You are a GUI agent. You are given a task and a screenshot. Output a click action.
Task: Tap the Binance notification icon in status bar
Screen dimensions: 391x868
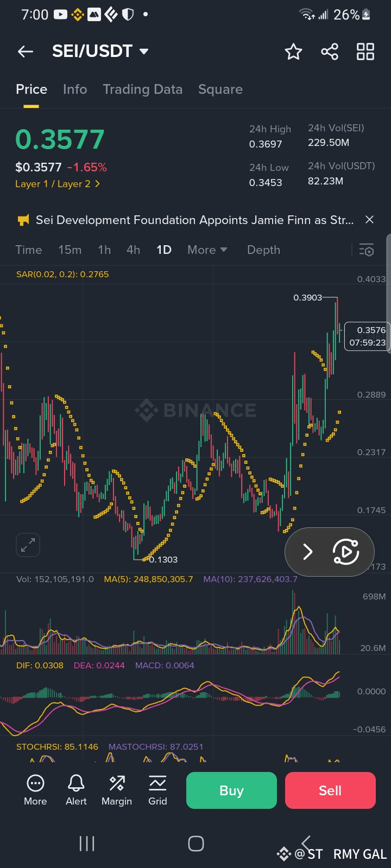pyautogui.click(x=77, y=15)
